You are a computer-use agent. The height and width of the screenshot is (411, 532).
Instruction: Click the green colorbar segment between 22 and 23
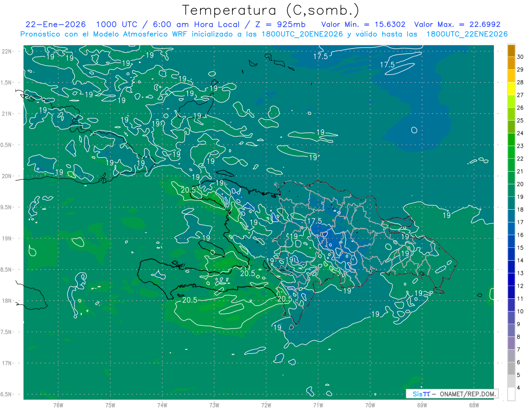[511, 152]
